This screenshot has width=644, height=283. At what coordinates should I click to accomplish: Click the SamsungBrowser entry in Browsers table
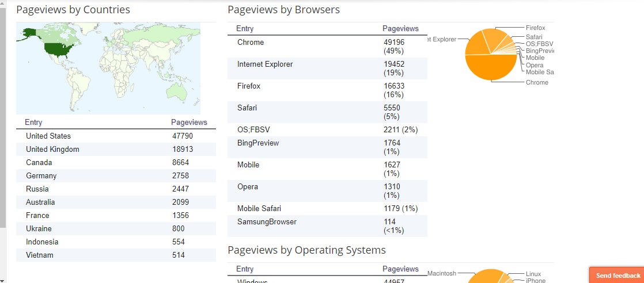267,222
